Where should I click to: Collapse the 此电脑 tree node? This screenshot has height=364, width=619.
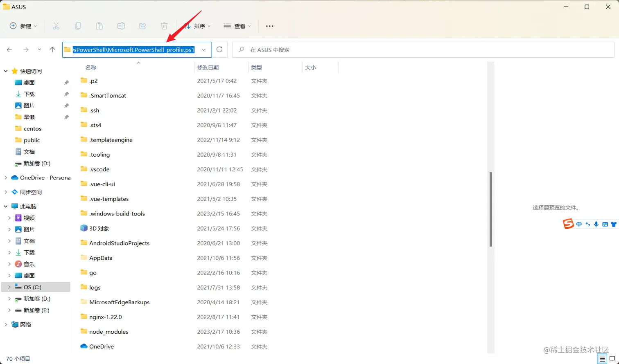tap(6, 207)
